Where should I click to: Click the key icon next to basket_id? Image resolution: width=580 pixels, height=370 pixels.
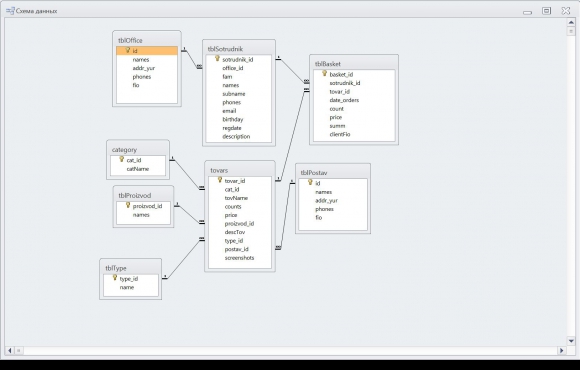click(324, 74)
